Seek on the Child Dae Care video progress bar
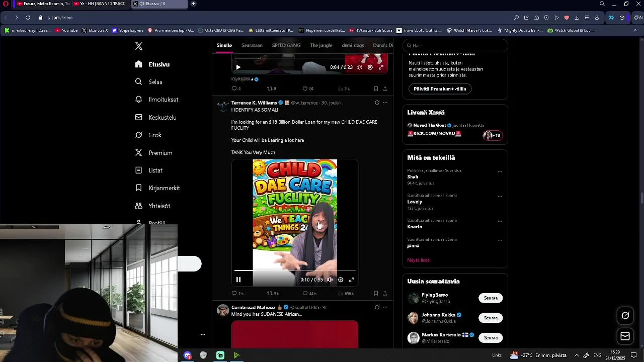The height and width of the screenshot is (362, 644). (295, 270)
